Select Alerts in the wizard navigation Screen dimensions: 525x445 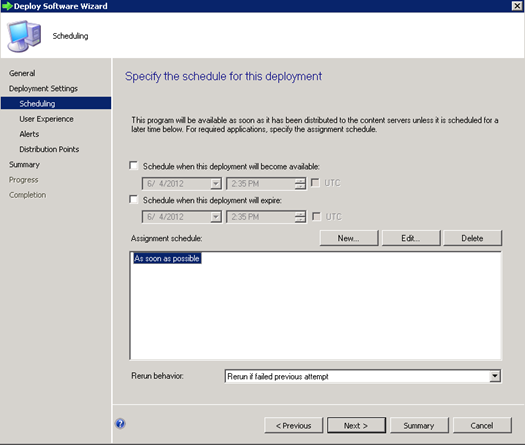point(29,134)
